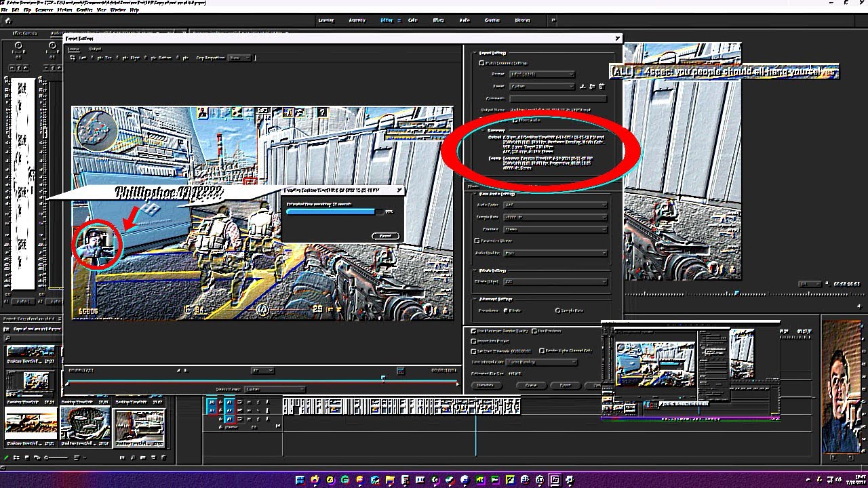Switch to the Color workspace
This screenshot has width=868, height=488.
pos(413,20)
